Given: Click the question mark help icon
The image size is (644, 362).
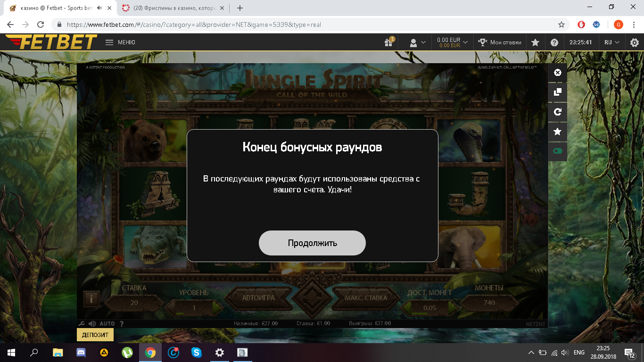Looking at the screenshot, I should click(x=554, y=42).
